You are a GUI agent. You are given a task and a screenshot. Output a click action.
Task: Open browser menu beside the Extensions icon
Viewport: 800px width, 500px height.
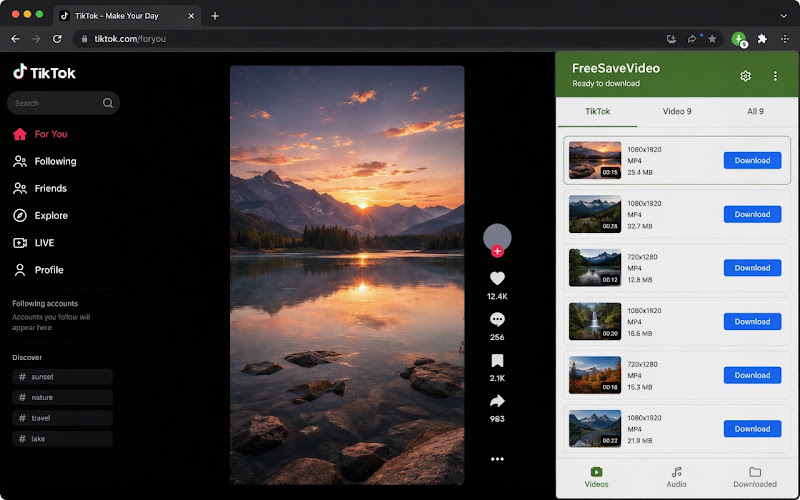(785, 39)
